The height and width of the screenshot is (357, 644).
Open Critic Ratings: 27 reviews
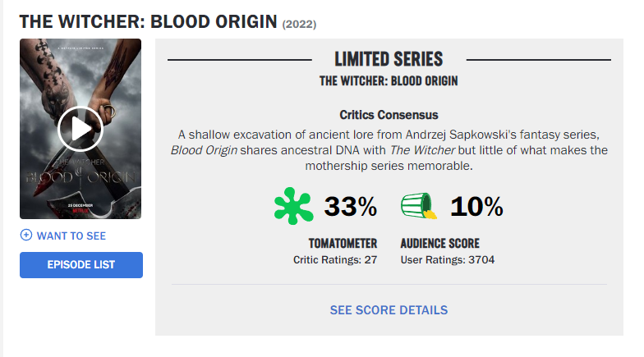[335, 260]
